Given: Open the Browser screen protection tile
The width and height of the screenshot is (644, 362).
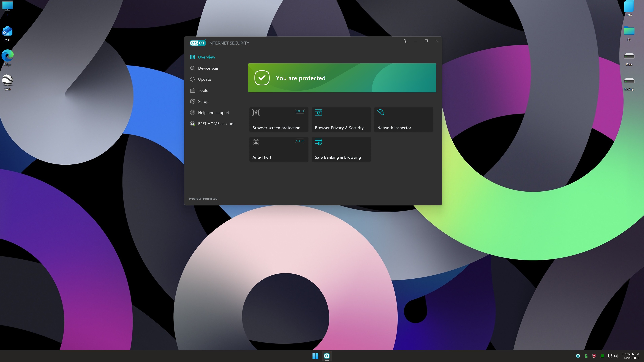Looking at the screenshot, I should point(279,120).
